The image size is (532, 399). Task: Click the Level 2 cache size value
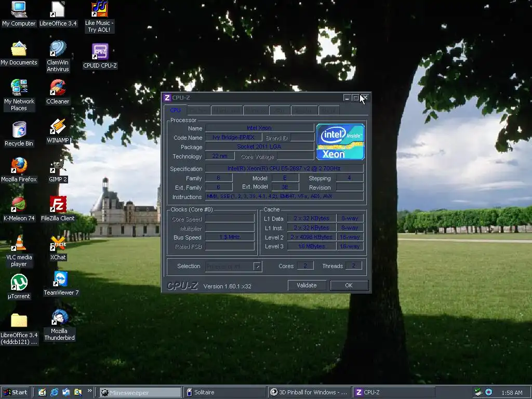312,237
